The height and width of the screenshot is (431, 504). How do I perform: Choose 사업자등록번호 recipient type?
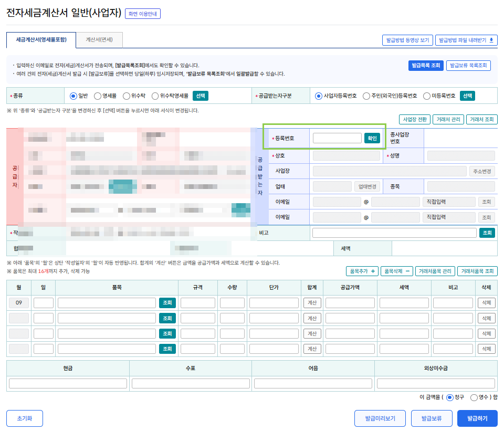tap(319, 96)
